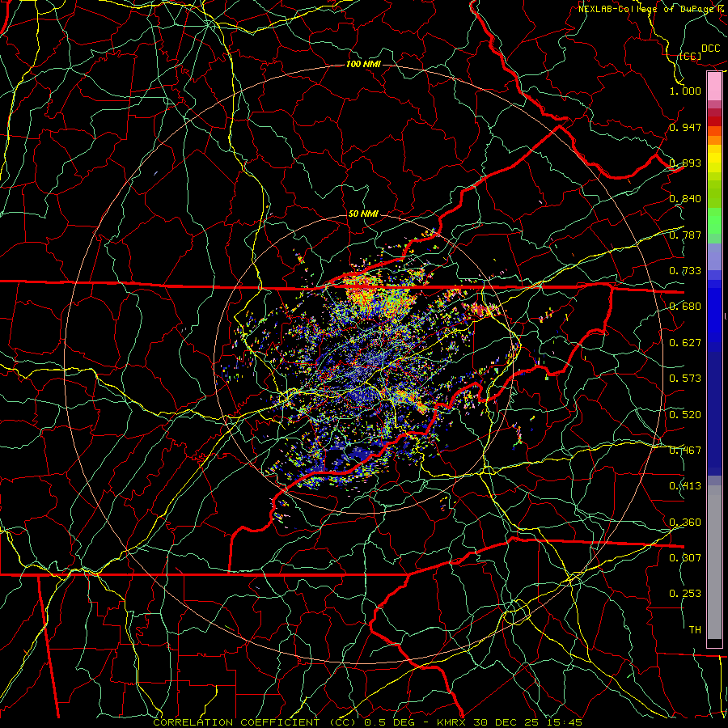Click the 0.733 scale value
The image size is (728, 728).
(x=685, y=271)
